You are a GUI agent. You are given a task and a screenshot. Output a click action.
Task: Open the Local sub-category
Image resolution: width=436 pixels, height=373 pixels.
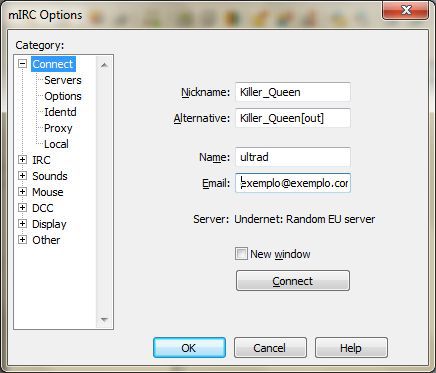56,144
